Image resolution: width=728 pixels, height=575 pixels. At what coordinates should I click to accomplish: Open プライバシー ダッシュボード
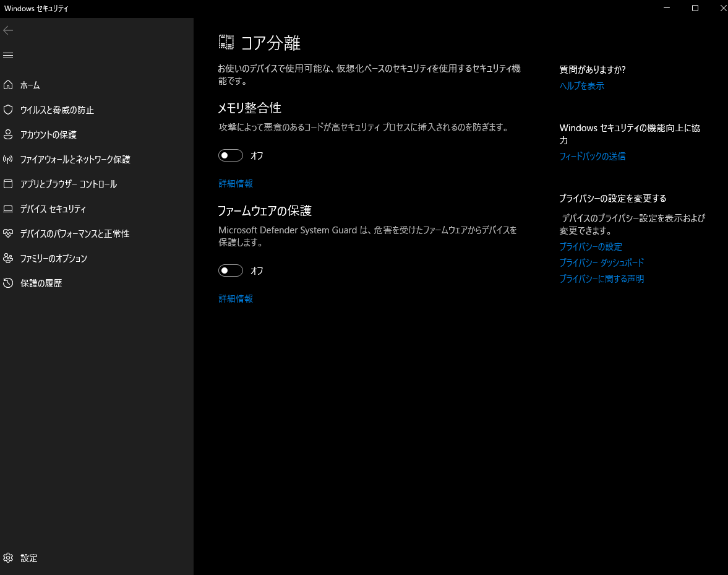click(601, 262)
